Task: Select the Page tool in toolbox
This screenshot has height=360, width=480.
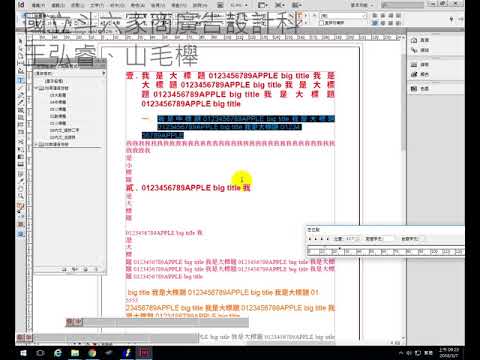Action: tap(21, 56)
